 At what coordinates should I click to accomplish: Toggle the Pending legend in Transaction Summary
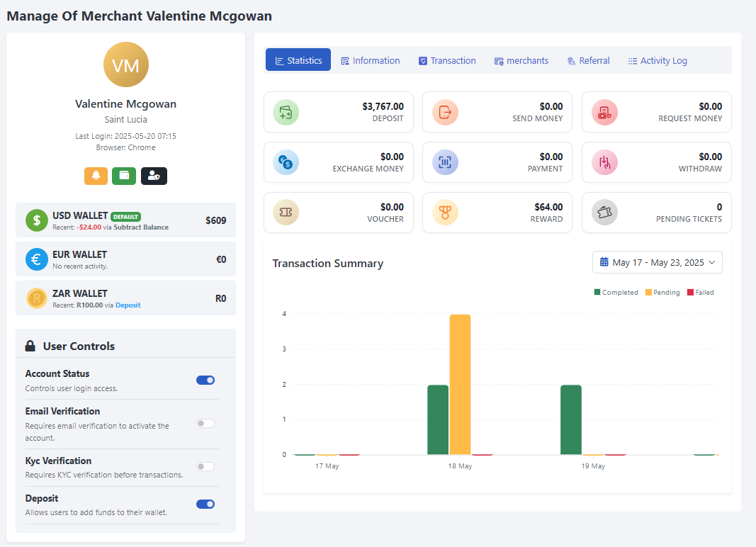[x=662, y=292]
